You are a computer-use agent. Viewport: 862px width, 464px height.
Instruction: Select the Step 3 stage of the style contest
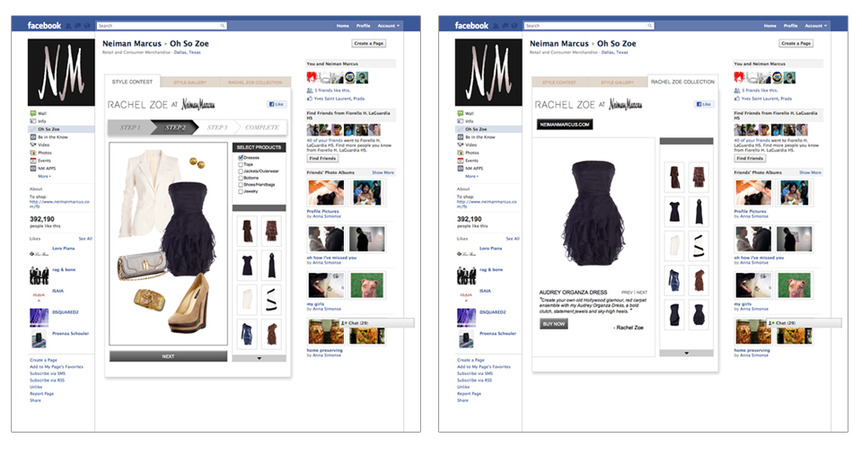(217, 127)
